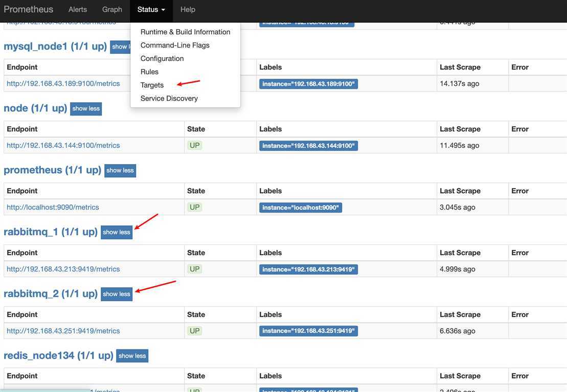The height and width of the screenshot is (392, 567).
Task: Open endpoint http://192.168.43.251:9419/metrics
Action: click(63, 331)
